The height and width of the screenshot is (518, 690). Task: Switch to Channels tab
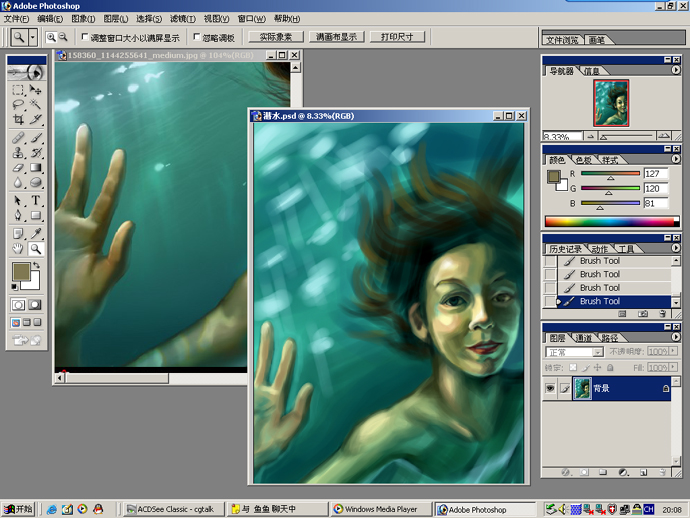(584, 338)
